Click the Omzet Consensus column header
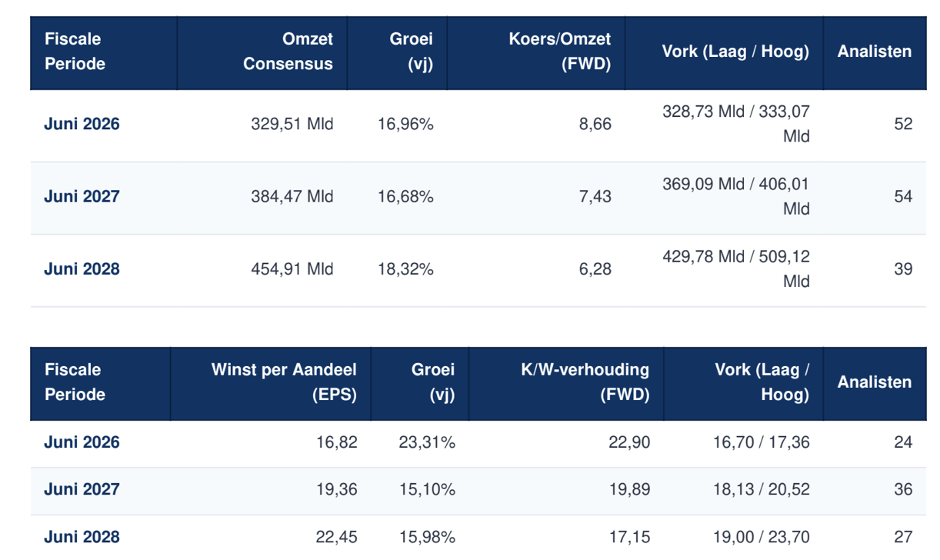The width and height of the screenshot is (940, 560). 288,52
